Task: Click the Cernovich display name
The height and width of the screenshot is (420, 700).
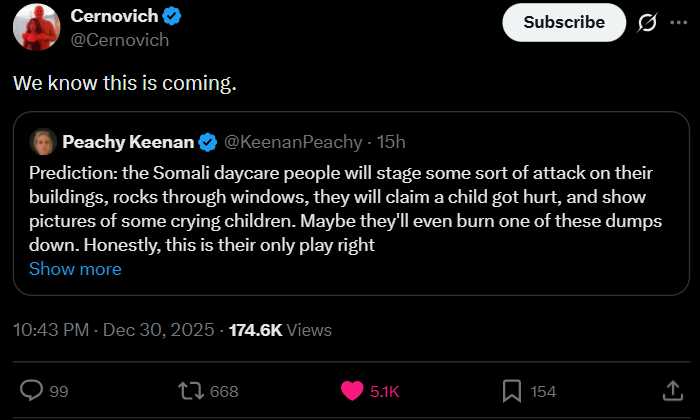Action: point(115,17)
